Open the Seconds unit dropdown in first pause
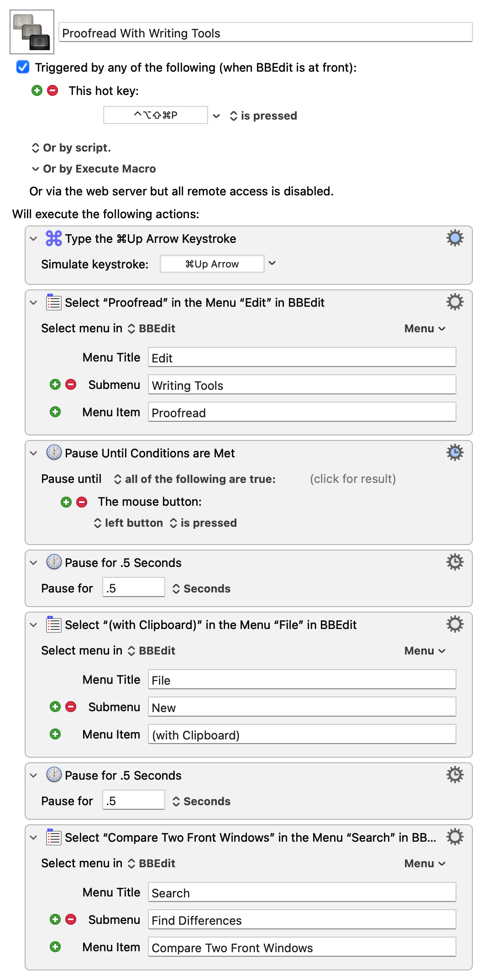The image size is (482, 980). [201, 588]
